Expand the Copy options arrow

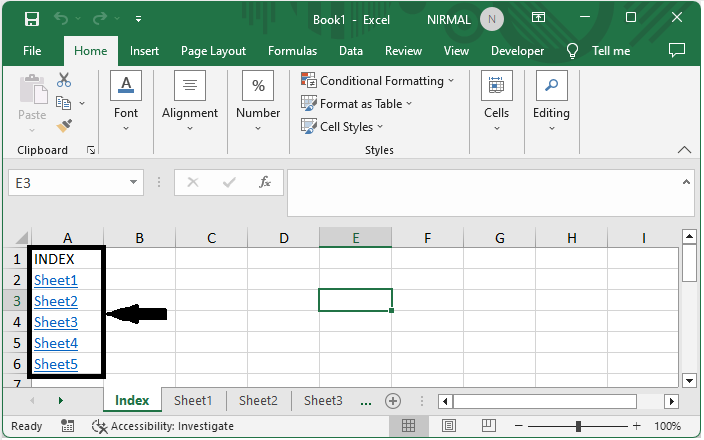[82, 103]
